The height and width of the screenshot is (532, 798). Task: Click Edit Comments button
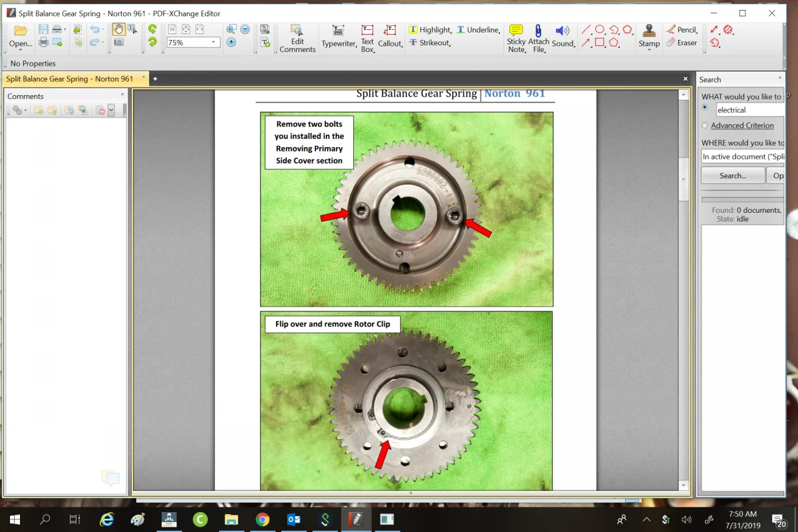pyautogui.click(x=297, y=37)
